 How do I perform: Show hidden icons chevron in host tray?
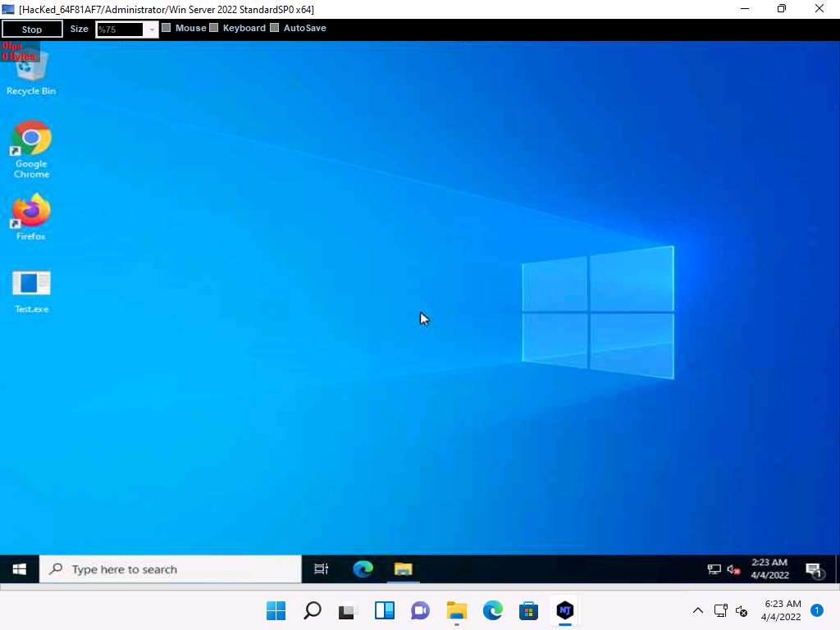[x=698, y=610]
